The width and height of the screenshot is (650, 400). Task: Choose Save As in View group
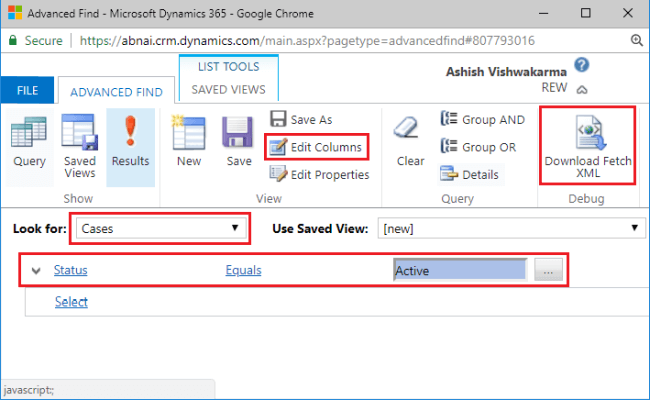pyautogui.click(x=301, y=119)
